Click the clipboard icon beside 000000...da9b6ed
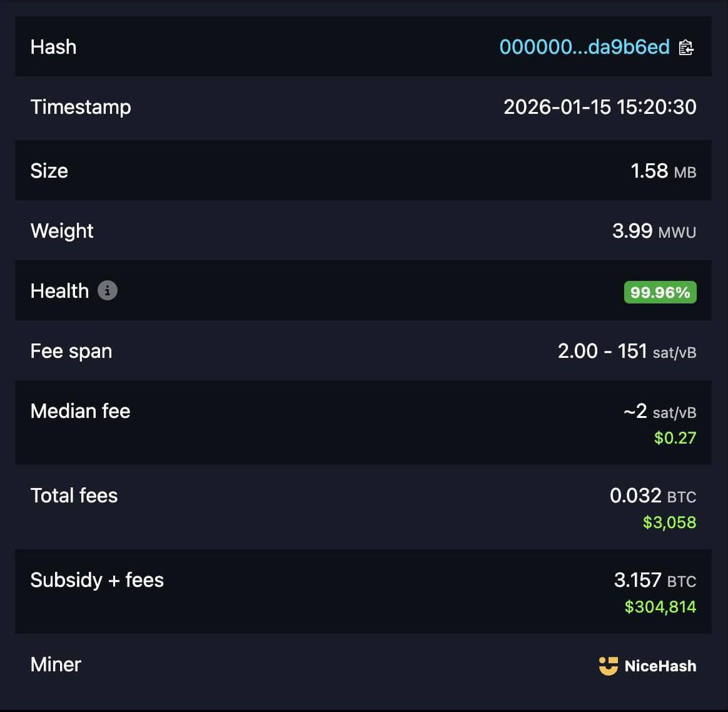 [x=686, y=46]
